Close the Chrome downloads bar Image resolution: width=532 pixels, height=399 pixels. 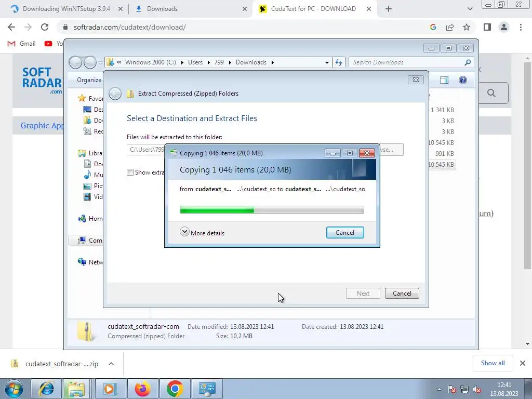coord(523,363)
